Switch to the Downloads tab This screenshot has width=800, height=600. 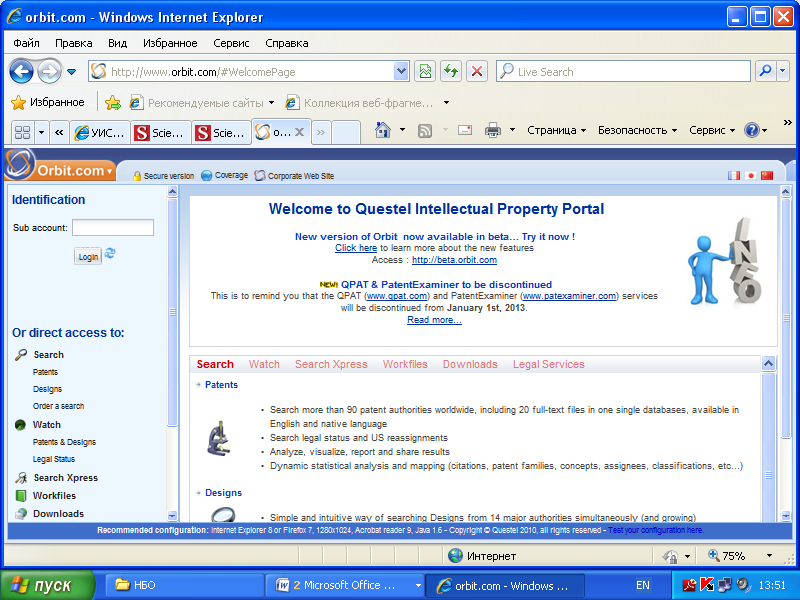(470, 364)
